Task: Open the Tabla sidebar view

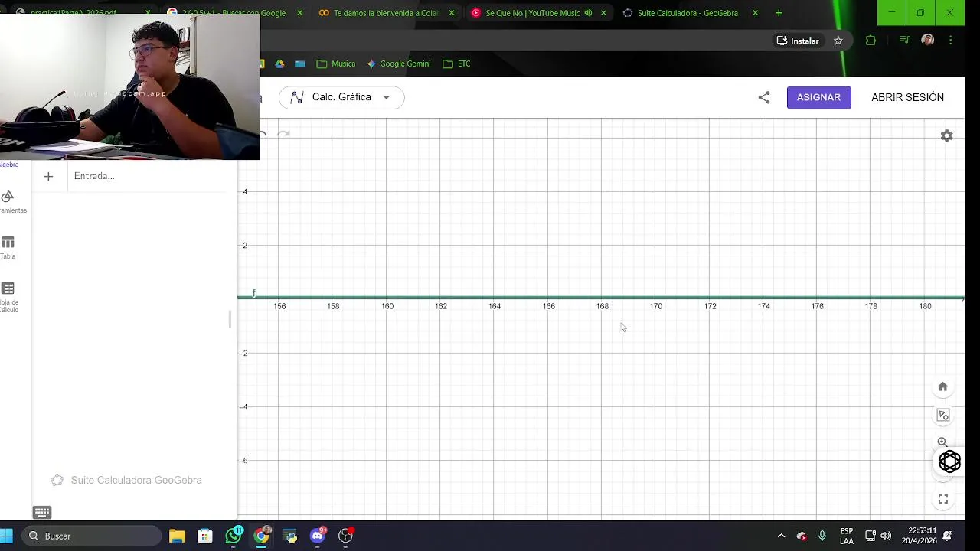Action: [x=8, y=247]
